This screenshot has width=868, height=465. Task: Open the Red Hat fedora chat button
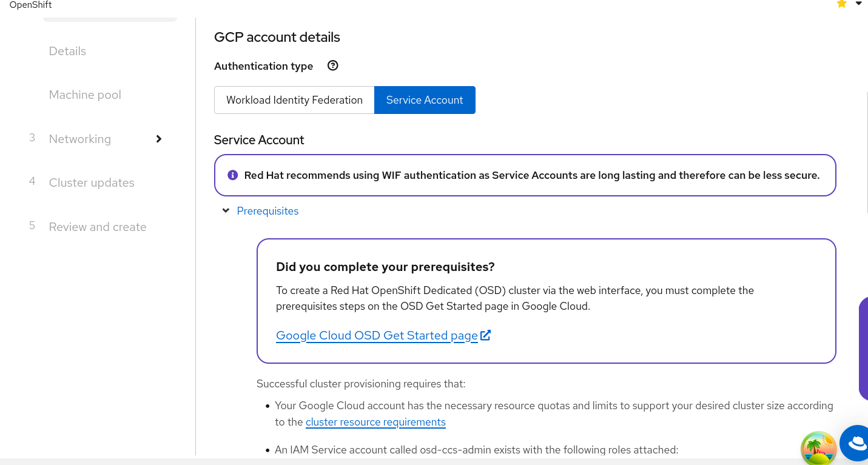pyautogui.click(x=856, y=443)
